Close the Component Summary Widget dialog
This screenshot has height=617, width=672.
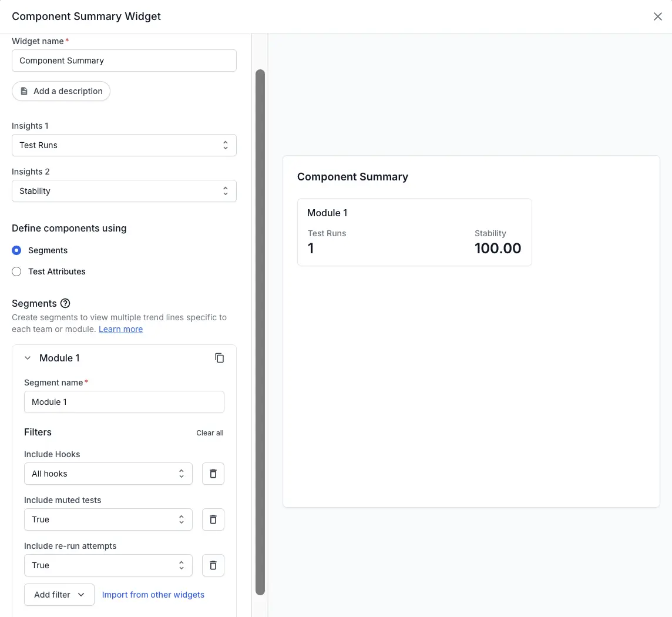[657, 16]
